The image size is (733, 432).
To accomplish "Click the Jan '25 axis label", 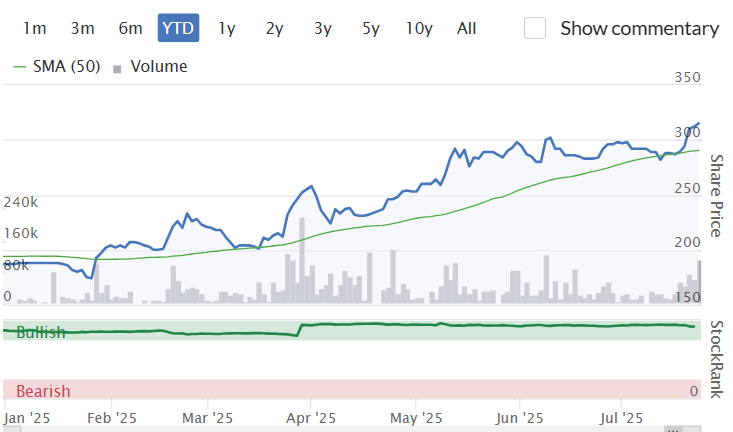I will point(27,418).
